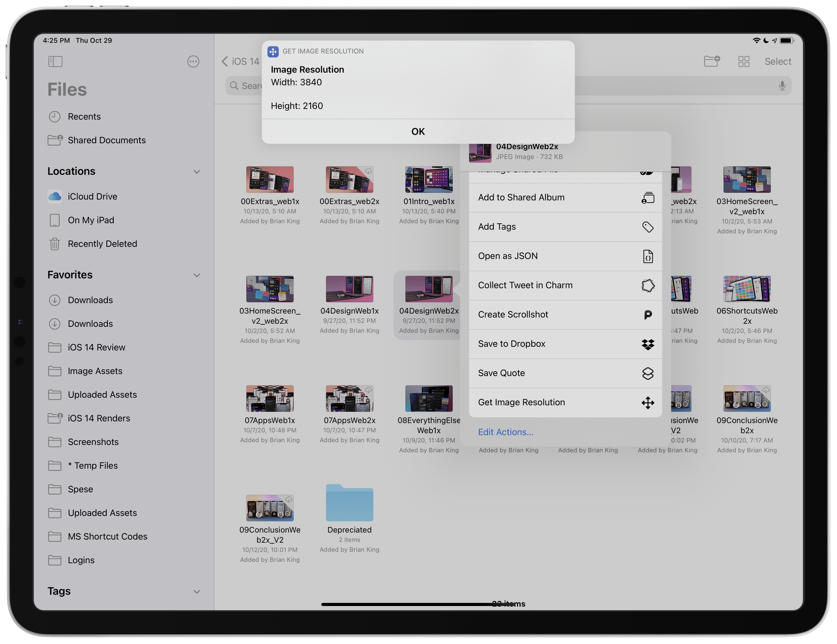Open 07AppsWeb2x image

click(349, 399)
